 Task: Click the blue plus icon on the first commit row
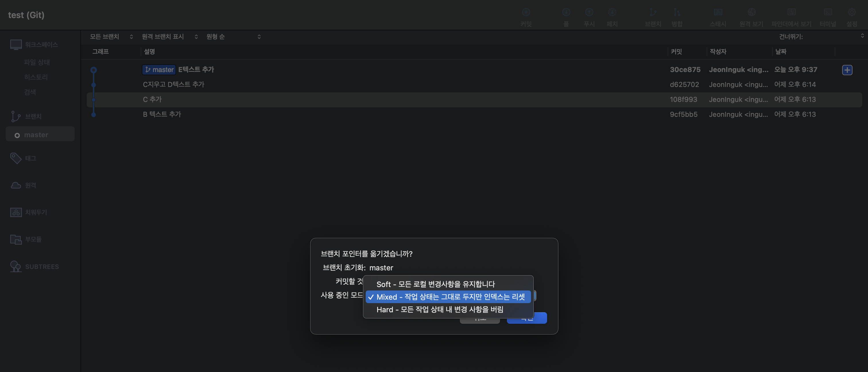pyautogui.click(x=847, y=70)
